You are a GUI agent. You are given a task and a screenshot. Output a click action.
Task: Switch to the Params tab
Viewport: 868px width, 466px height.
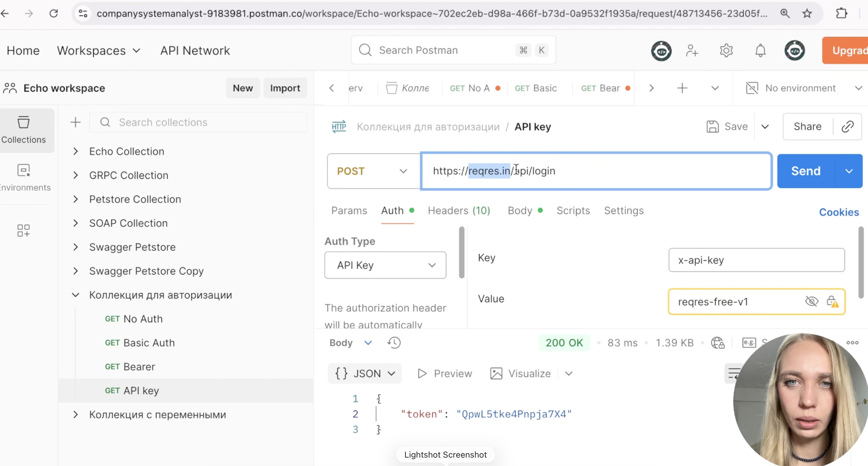coord(349,211)
